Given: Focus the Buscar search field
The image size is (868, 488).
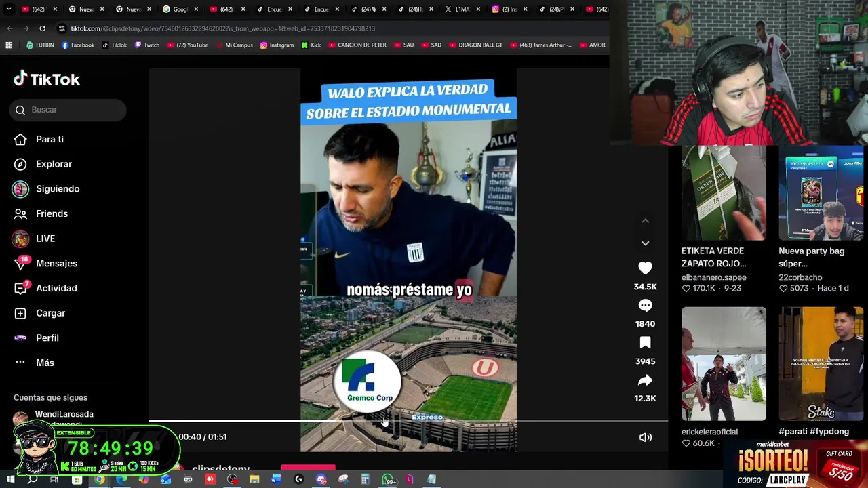Looking at the screenshot, I should coord(68,110).
